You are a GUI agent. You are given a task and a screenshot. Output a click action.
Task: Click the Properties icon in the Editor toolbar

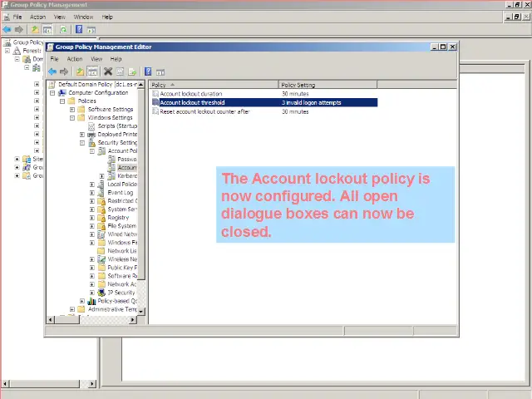click(120, 71)
